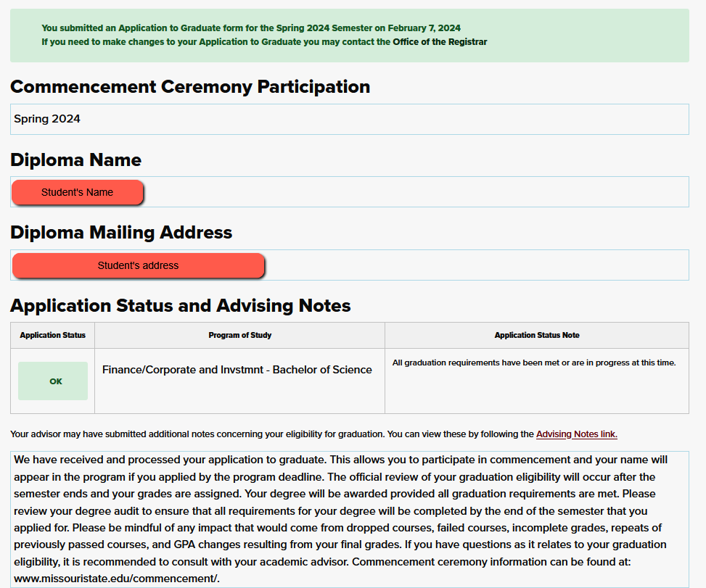706x588 pixels.
Task: Click the Commencement Ceremony Participation heading
Action: pos(190,87)
